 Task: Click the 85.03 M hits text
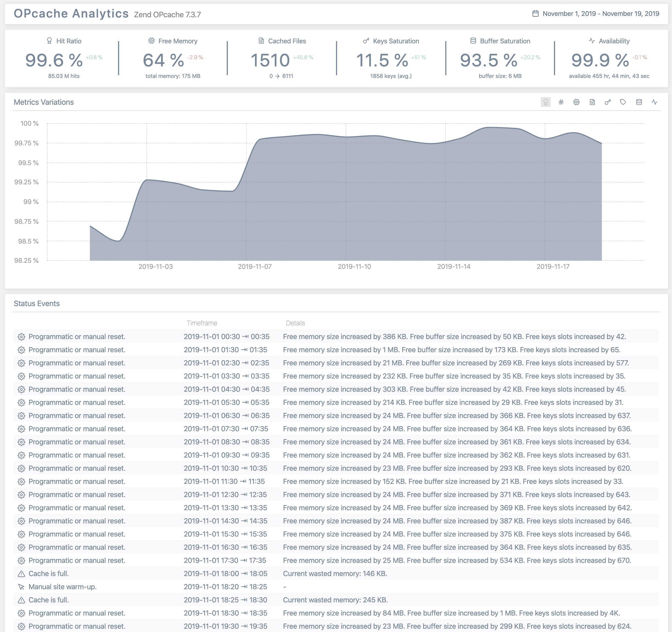64,76
